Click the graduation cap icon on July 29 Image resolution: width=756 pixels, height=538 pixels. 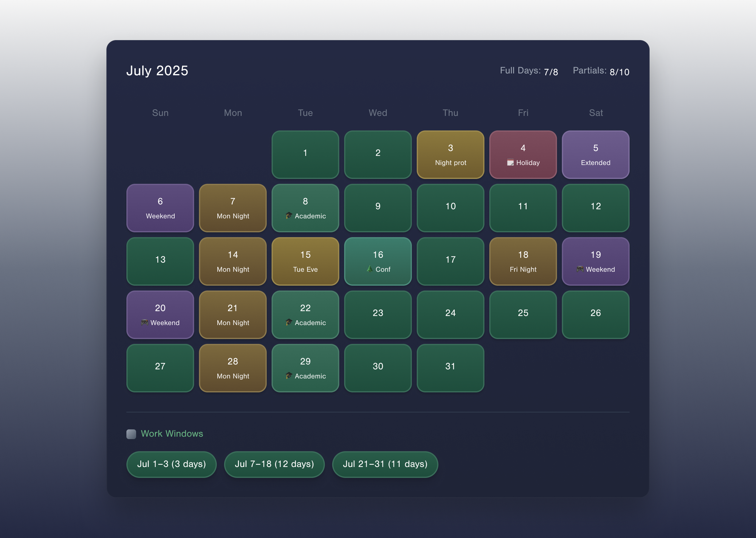[x=289, y=375]
